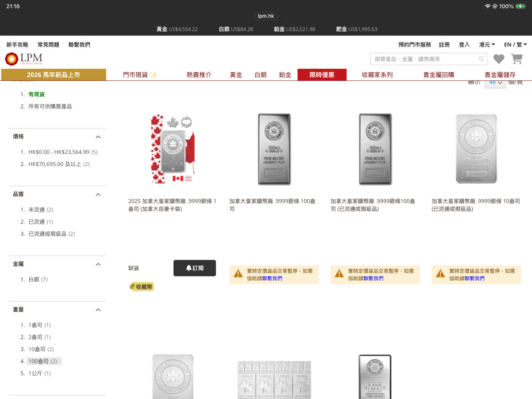Filter weight by 1公斤
Viewport: 532px width, 399px height.
point(39,373)
